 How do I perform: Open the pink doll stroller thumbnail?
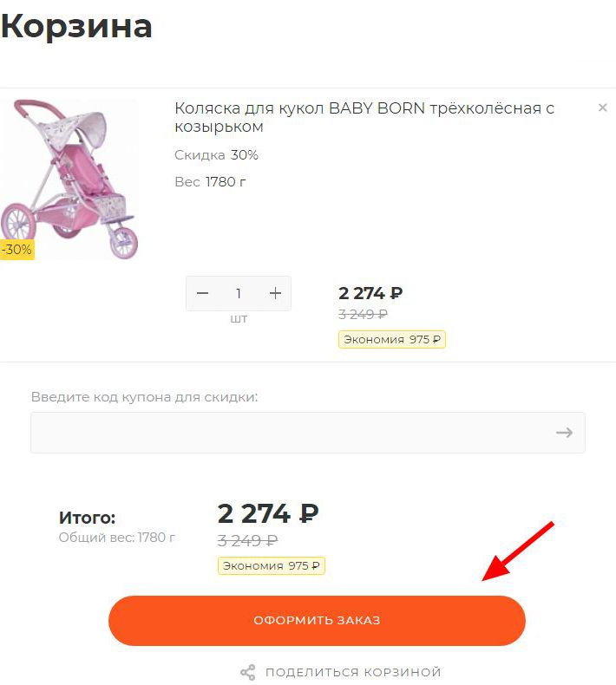[x=69, y=178]
